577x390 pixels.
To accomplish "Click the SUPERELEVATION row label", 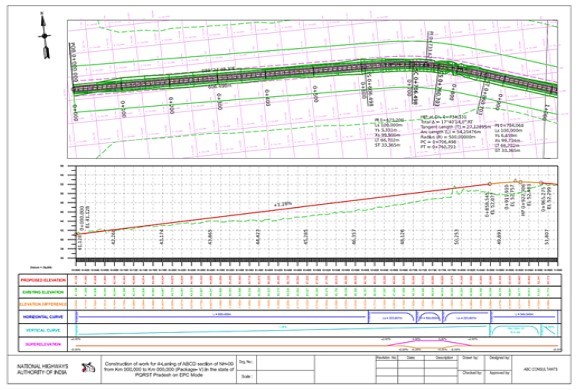I will tap(43, 344).
